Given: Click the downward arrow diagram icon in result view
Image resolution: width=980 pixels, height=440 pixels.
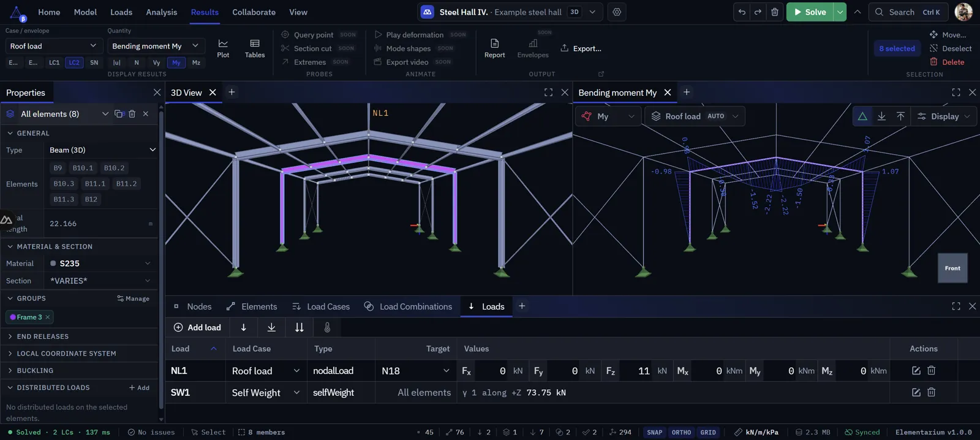Looking at the screenshot, I should click(x=881, y=116).
